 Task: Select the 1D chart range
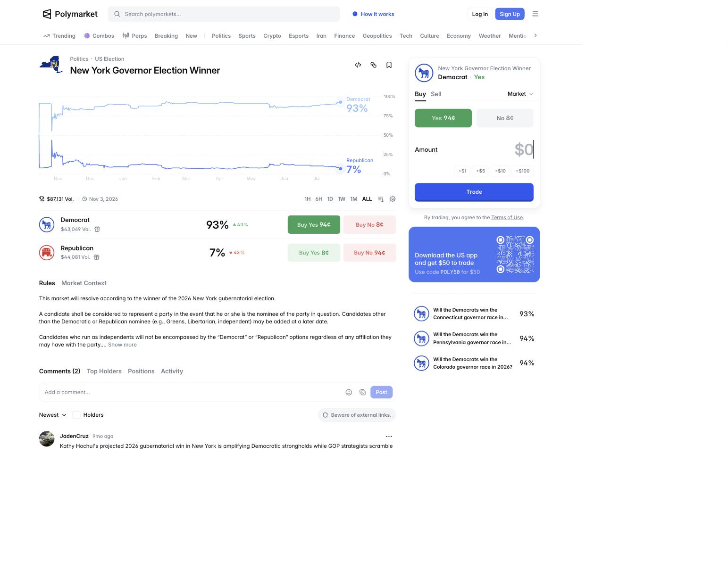330,199
